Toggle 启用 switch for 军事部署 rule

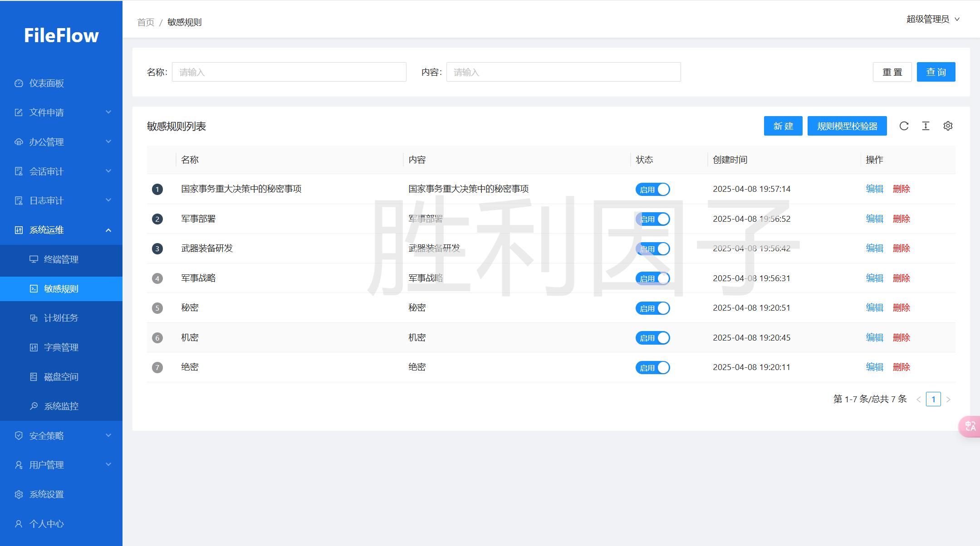(652, 219)
